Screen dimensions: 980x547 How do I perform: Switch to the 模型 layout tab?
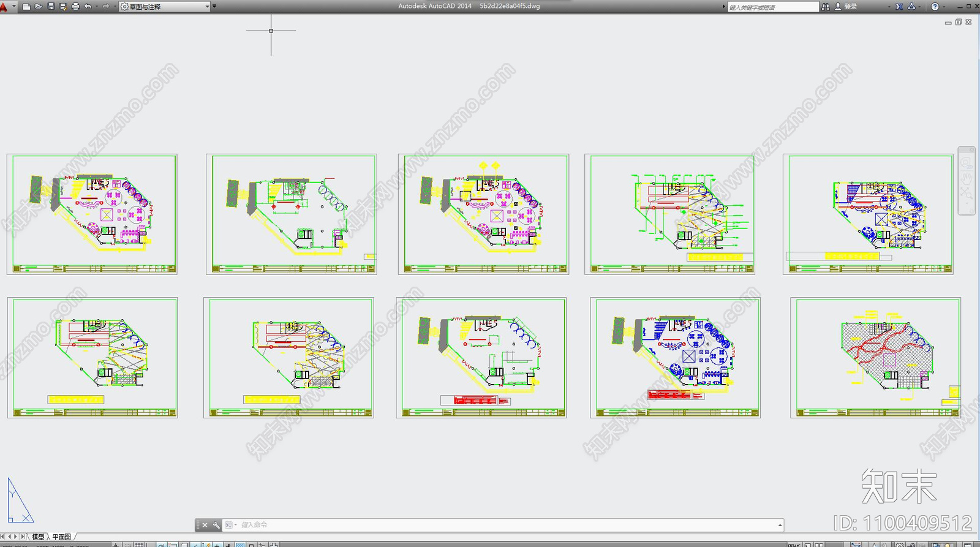[38, 537]
